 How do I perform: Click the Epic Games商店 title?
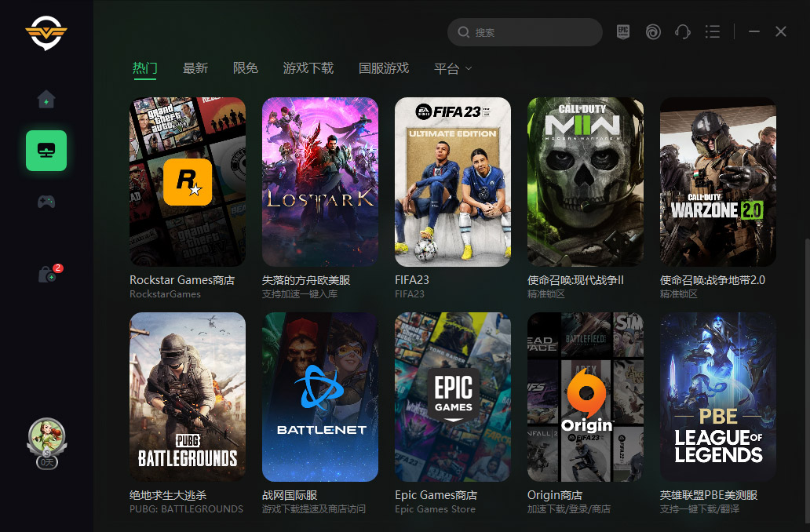(x=436, y=495)
